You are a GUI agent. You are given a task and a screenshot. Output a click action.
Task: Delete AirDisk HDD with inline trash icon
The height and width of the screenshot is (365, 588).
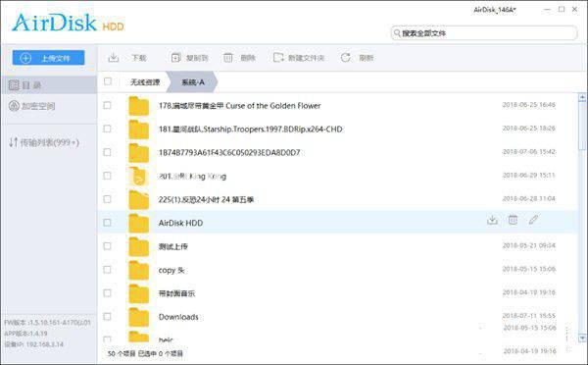point(513,220)
